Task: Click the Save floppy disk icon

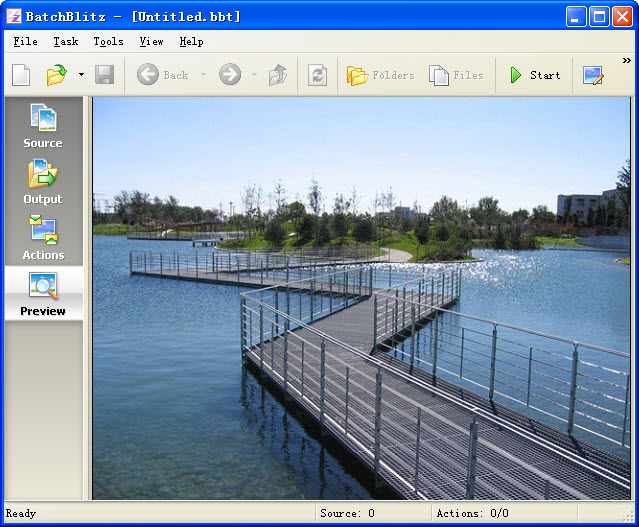Action: pyautogui.click(x=104, y=75)
